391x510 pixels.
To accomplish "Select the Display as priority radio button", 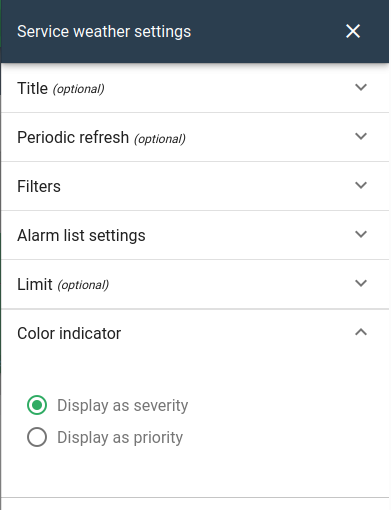I will pyautogui.click(x=37, y=437).
